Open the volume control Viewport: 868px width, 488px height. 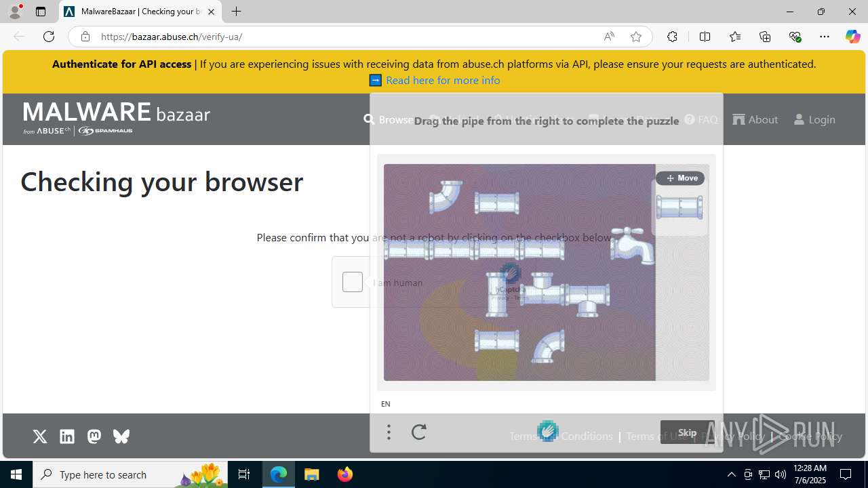point(781,474)
